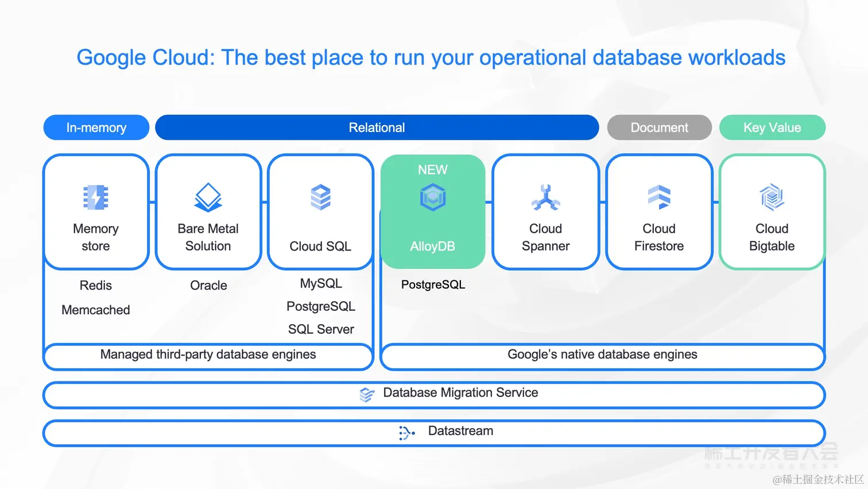The width and height of the screenshot is (868, 489).
Task: Open the Cloud Firestore card
Action: [659, 211]
